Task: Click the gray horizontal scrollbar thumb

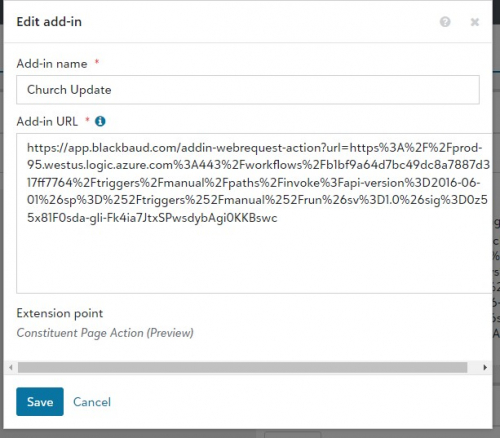Action: (x=242, y=368)
